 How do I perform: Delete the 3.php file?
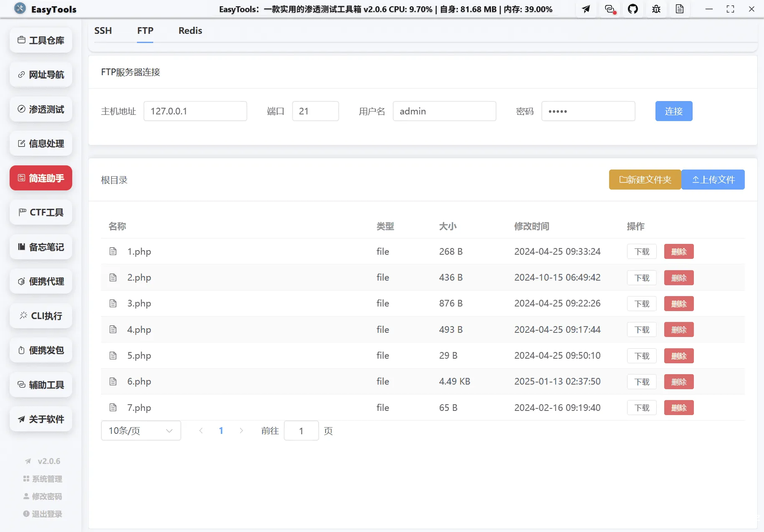[x=678, y=304]
